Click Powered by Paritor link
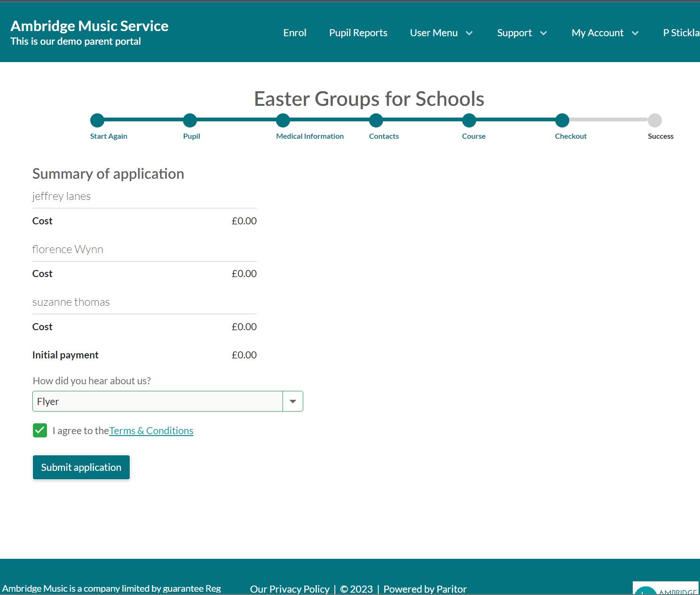 coord(425,589)
